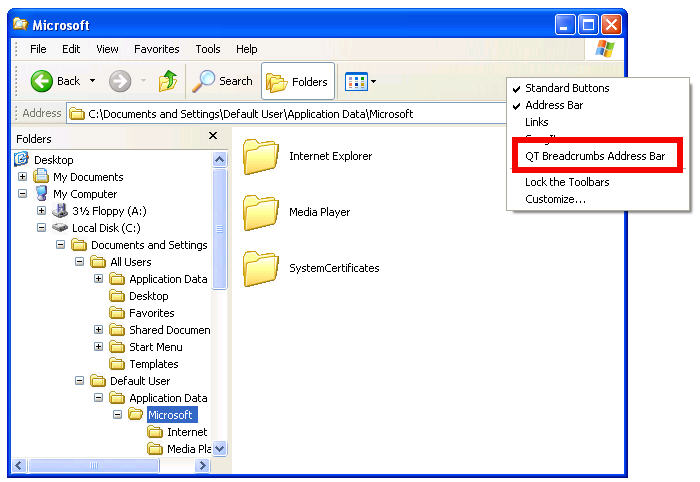700x482 pixels.
Task: Toggle the Folders pane button
Action: (297, 81)
